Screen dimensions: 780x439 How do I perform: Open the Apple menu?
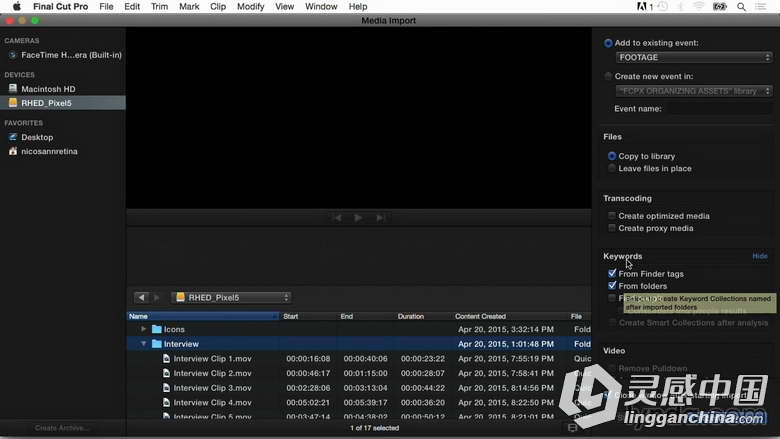click(x=16, y=6)
